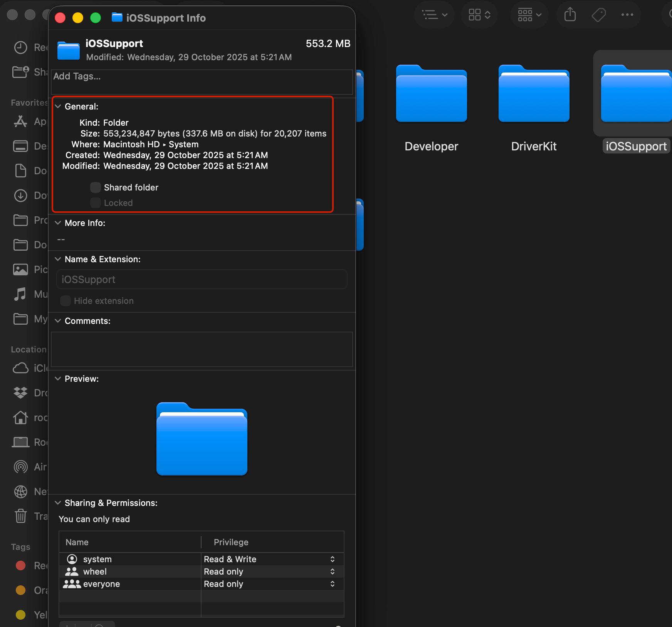
Task: Click the Red tag color dot
Action: click(x=20, y=566)
